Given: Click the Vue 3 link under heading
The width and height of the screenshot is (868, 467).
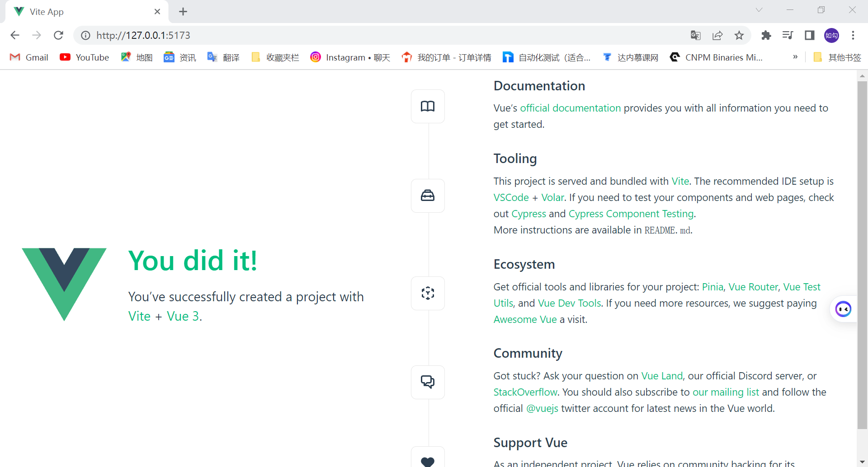Looking at the screenshot, I should click(x=183, y=316).
